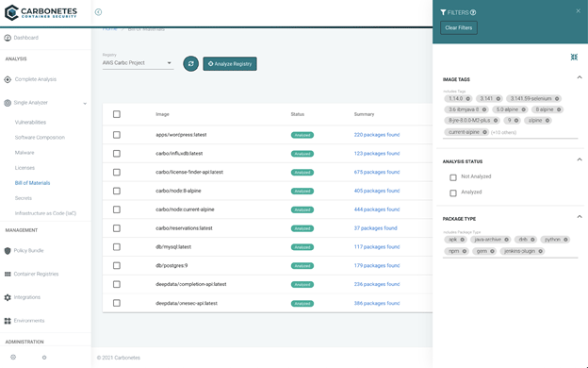Remove the 3.141 image tag chip
This screenshot has width=588, height=368.
pyautogui.click(x=498, y=99)
